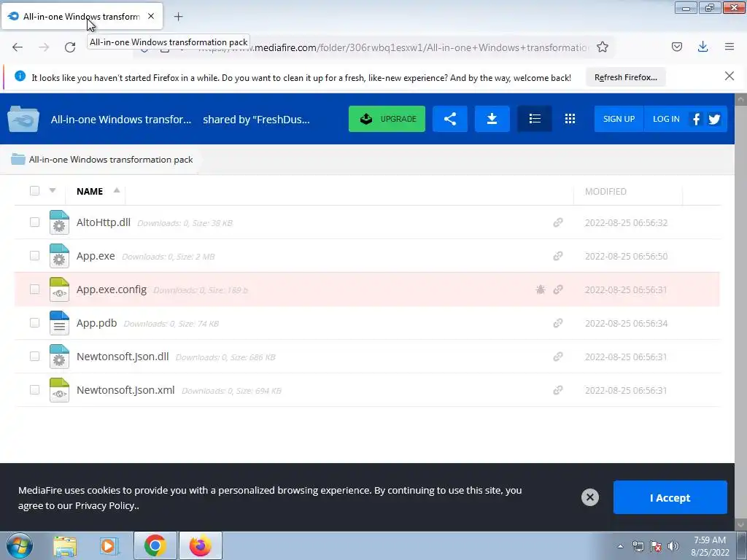Check the Newtonsoft.Json.xml checkbox

coord(34,389)
